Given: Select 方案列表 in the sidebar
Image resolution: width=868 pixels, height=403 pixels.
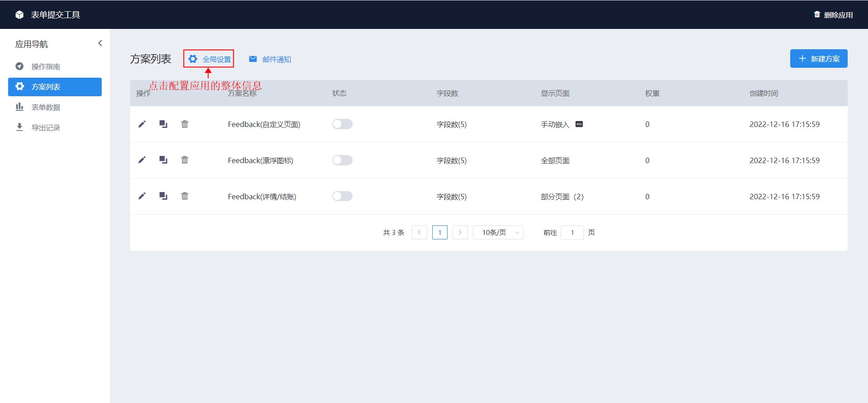Looking at the screenshot, I should (x=55, y=87).
